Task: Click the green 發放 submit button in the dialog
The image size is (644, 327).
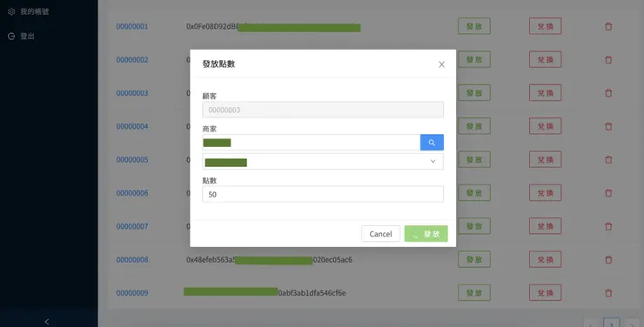Action: click(426, 233)
